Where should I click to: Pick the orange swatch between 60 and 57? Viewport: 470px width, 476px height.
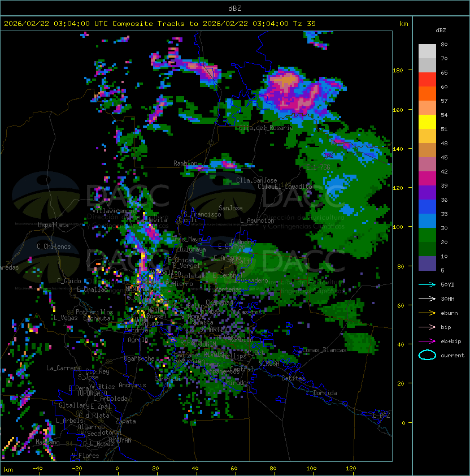click(427, 93)
